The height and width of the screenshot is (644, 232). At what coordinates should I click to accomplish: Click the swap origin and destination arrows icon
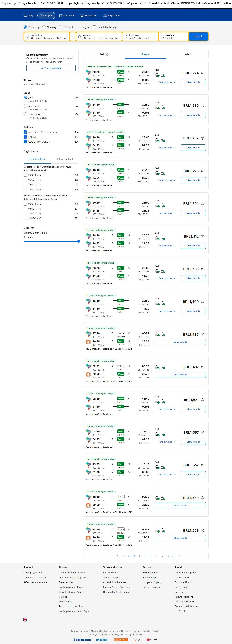(x=73, y=36)
